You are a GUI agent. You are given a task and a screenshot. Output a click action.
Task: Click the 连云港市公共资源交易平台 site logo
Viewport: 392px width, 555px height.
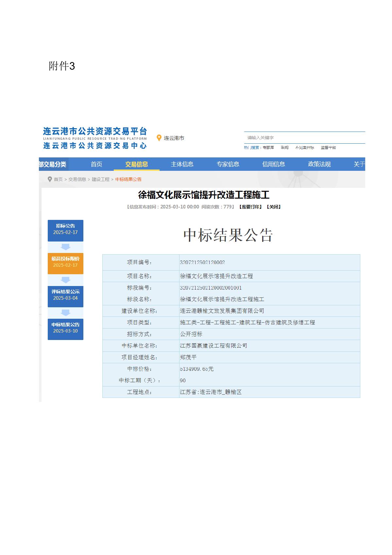(x=95, y=138)
